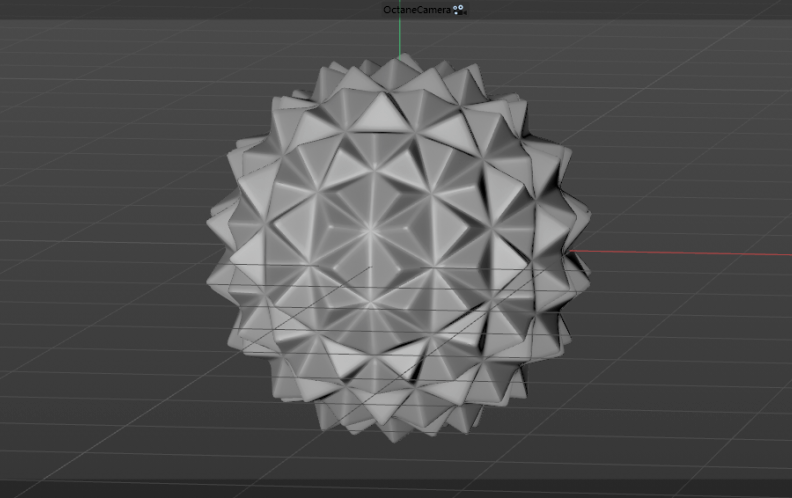Select the spiky sphere object in viewport

(x=398, y=248)
